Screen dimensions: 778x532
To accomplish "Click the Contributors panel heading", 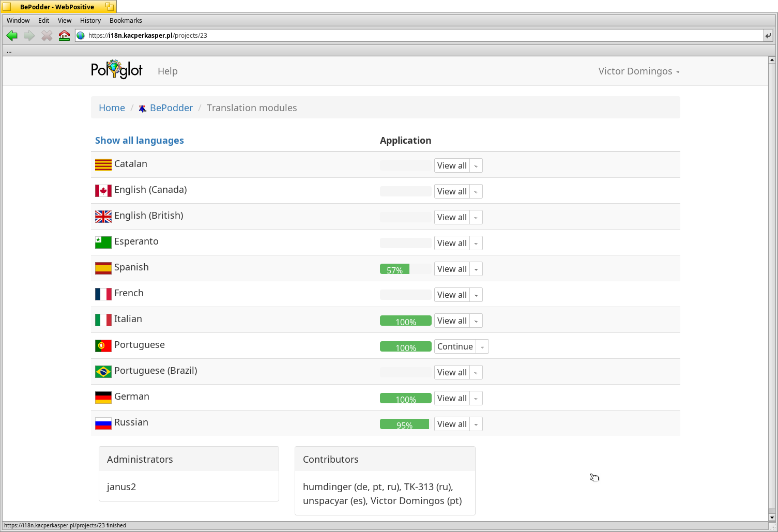I will (x=385, y=459).
